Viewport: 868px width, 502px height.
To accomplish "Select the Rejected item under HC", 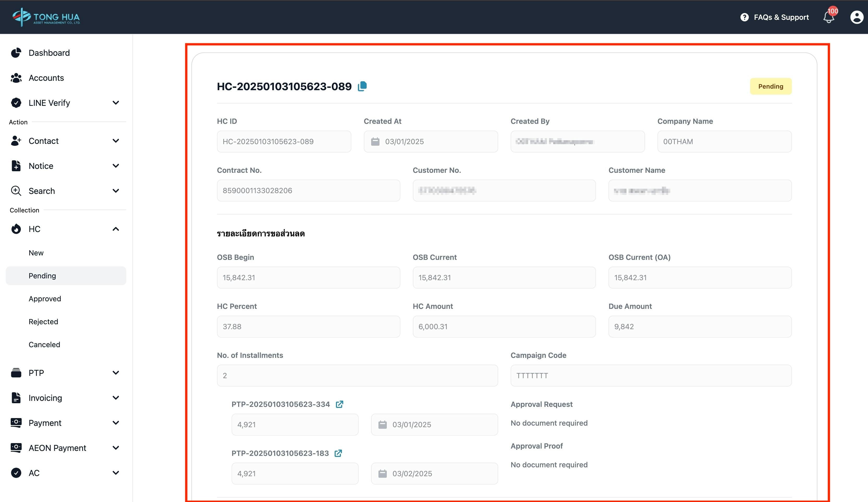I will point(43,322).
